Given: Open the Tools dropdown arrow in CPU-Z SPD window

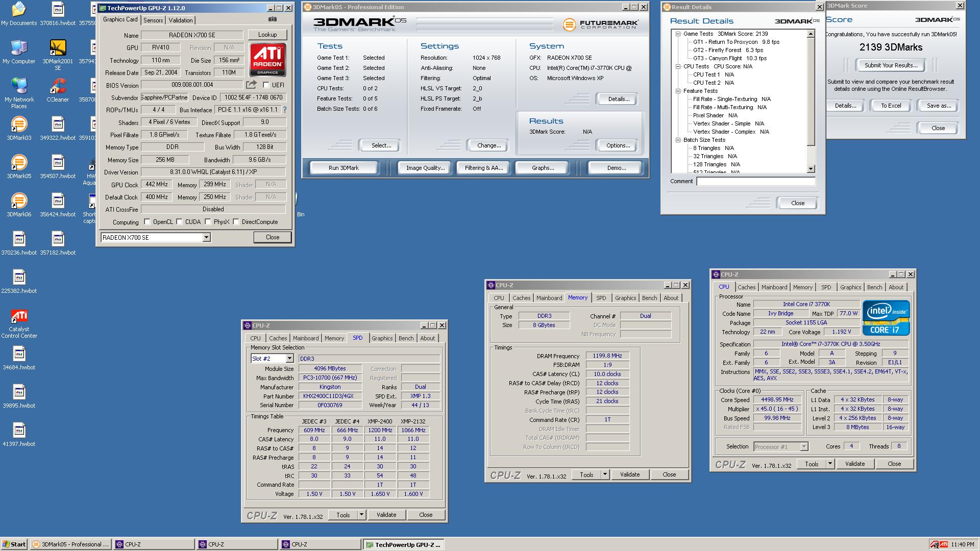Looking at the screenshot, I should pyautogui.click(x=361, y=515).
